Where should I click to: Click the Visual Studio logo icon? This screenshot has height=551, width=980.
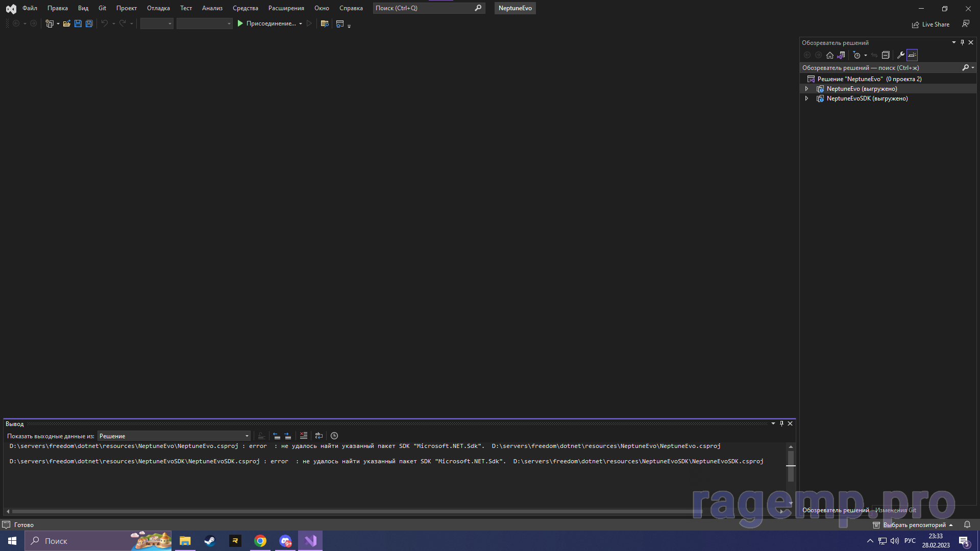pos(11,9)
